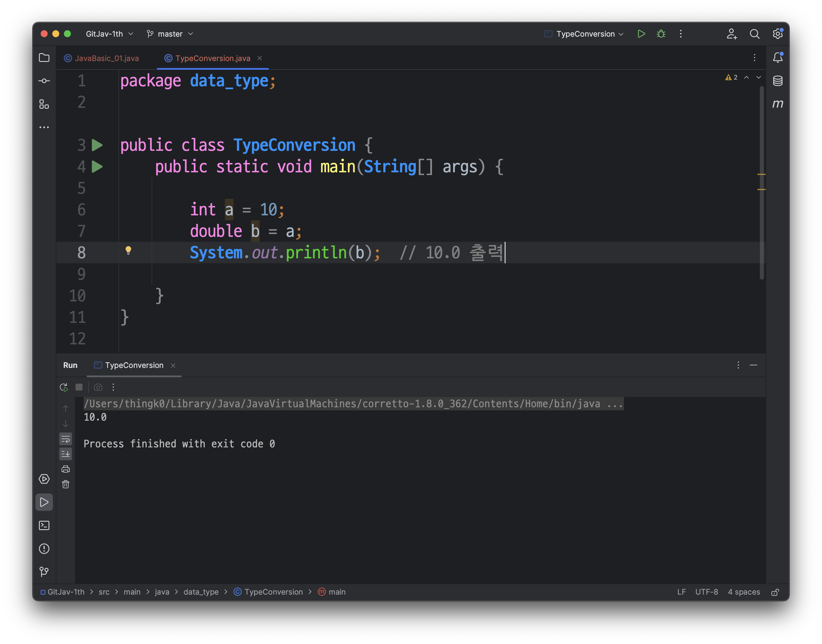Toggle soft-wrap in the Run console
This screenshot has width=822, height=644.
click(x=66, y=439)
